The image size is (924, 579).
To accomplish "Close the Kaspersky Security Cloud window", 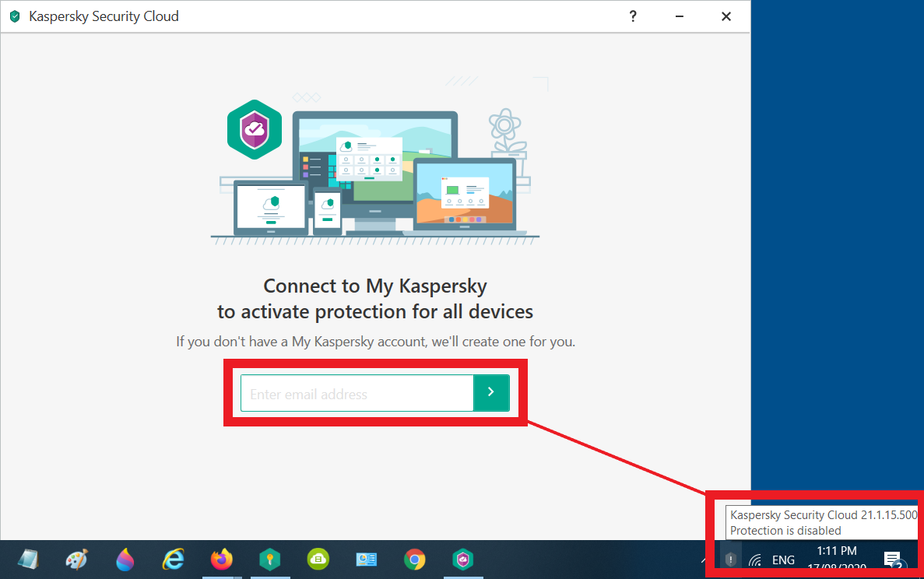I will (x=726, y=16).
